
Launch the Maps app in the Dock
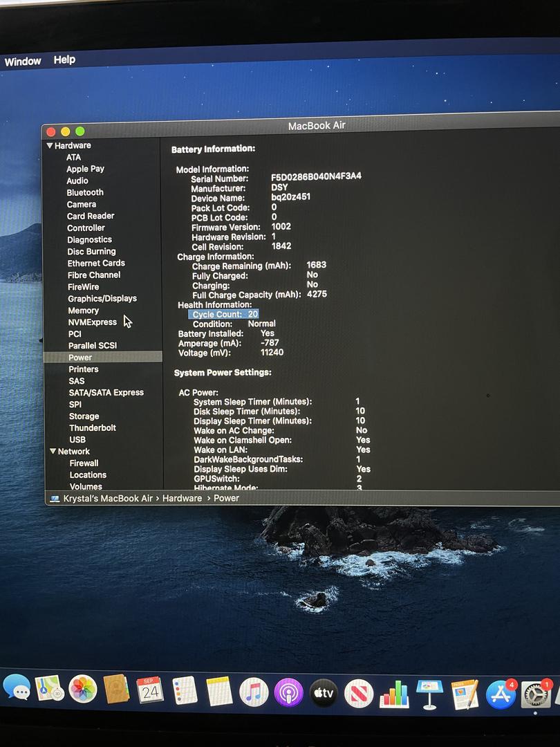[x=50, y=688]
